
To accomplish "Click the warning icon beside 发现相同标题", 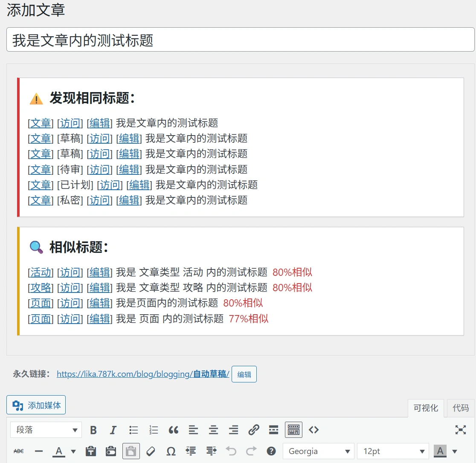I will [x=36, y=98].
